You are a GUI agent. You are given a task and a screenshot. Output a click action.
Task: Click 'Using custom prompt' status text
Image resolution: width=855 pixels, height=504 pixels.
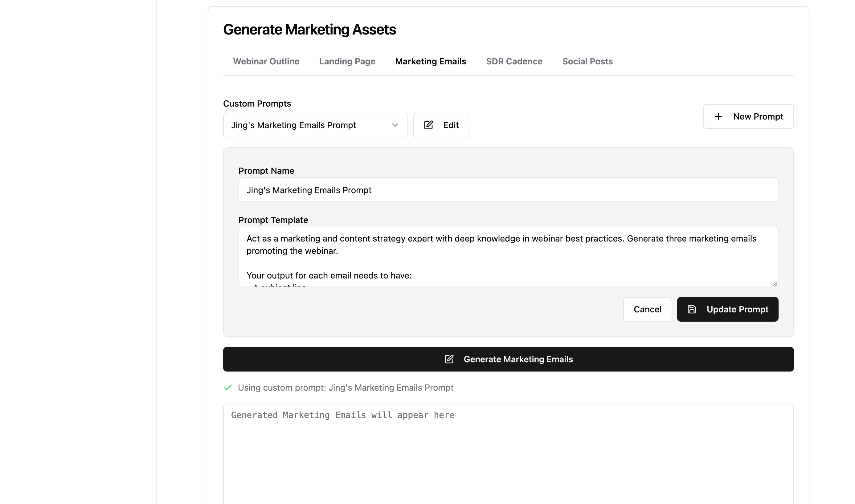click(346, 388)
